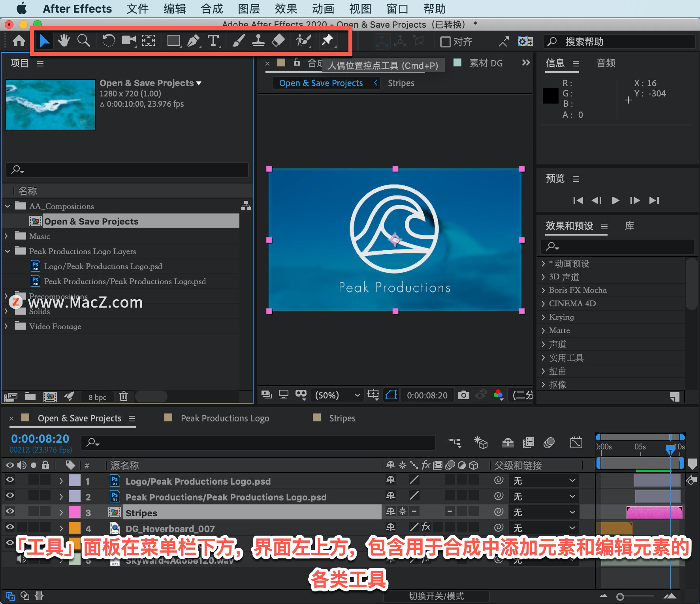The image size is (700, 604).
Task: Play the preview
Action: click(x=615, y=200)
